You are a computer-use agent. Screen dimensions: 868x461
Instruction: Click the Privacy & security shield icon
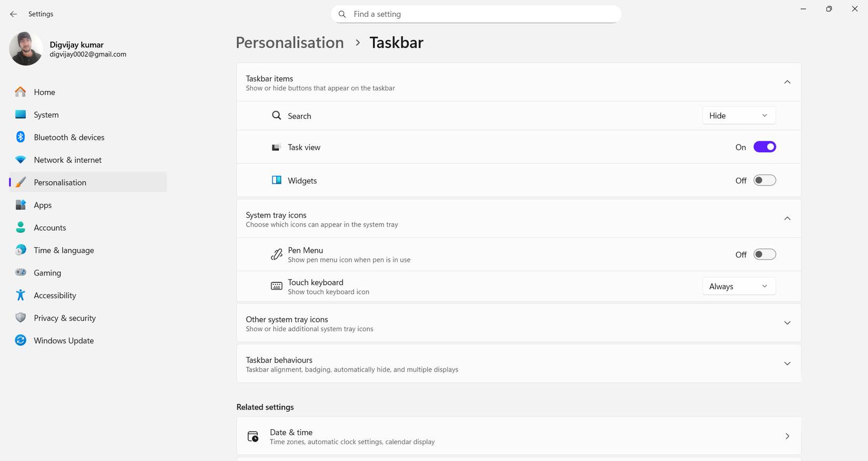(21, 317)
